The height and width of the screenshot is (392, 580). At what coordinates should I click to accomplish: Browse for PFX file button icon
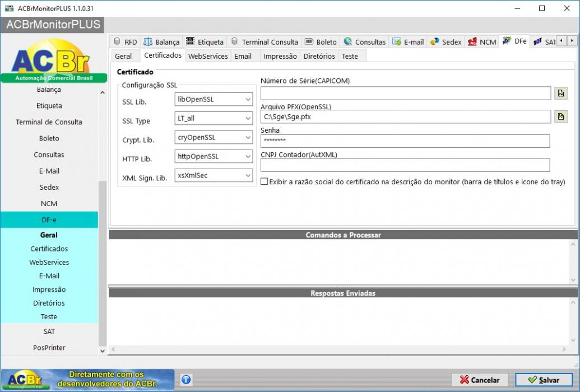561,117
